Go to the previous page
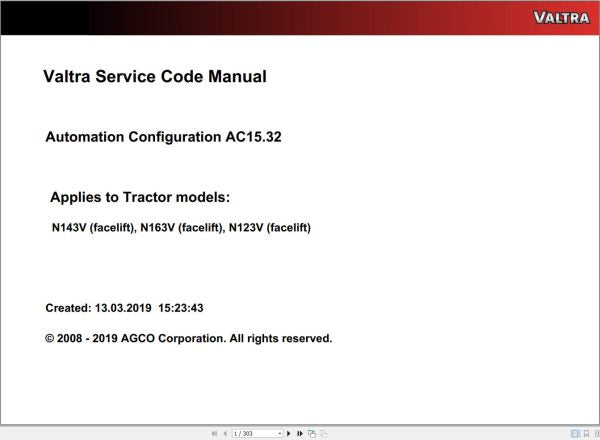The image size is (600, 440). pos(224,434)
